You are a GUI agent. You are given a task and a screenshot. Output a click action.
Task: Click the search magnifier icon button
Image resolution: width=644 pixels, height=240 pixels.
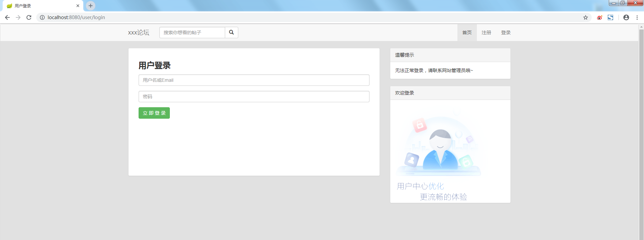[231, 33]
